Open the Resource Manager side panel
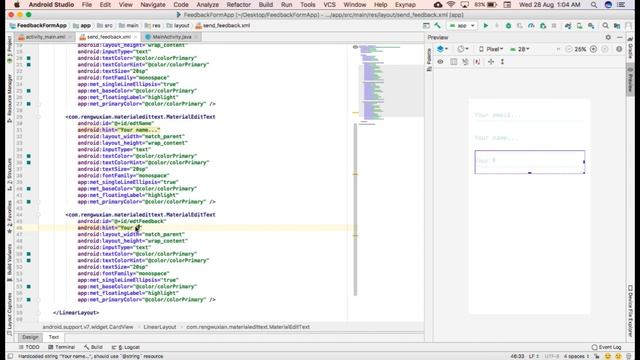The width and height of the screenshot is (640, 360). [x=9, y=98]
